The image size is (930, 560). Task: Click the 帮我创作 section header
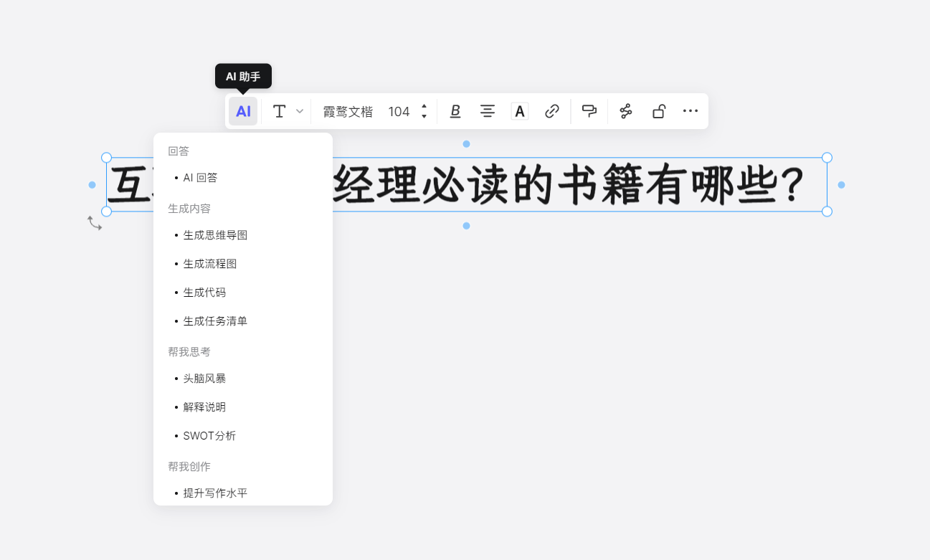tap(189, 467)
